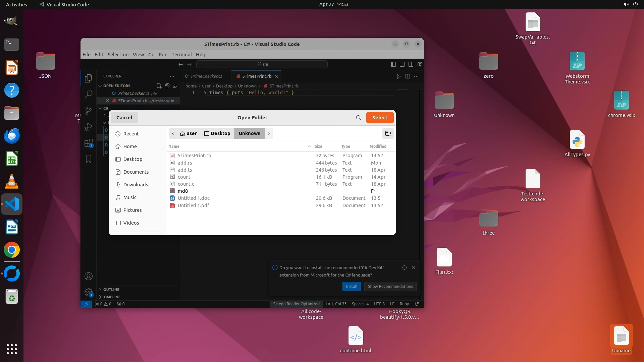This screenshot has height=362, width=644.
Task: Click the search icon in Open Folder dialog
Action: click(x=358, y=118)
